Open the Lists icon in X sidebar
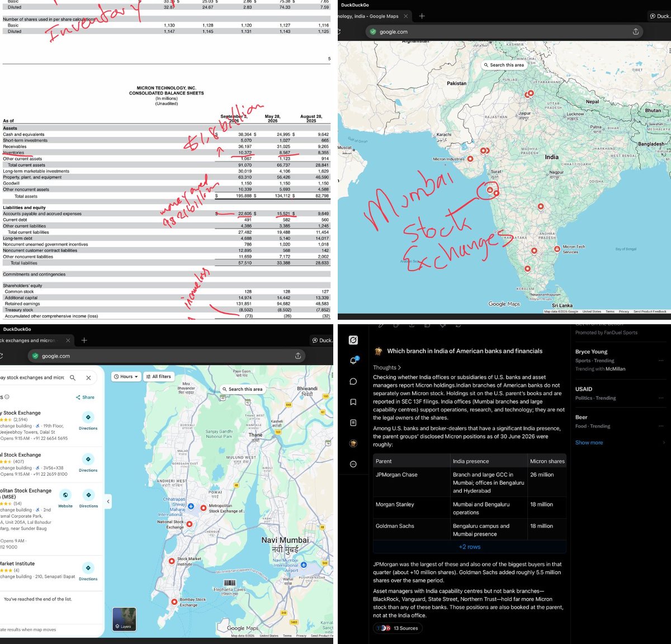The height and width of the screenshot is (644, 671). [x=353, y=423]
